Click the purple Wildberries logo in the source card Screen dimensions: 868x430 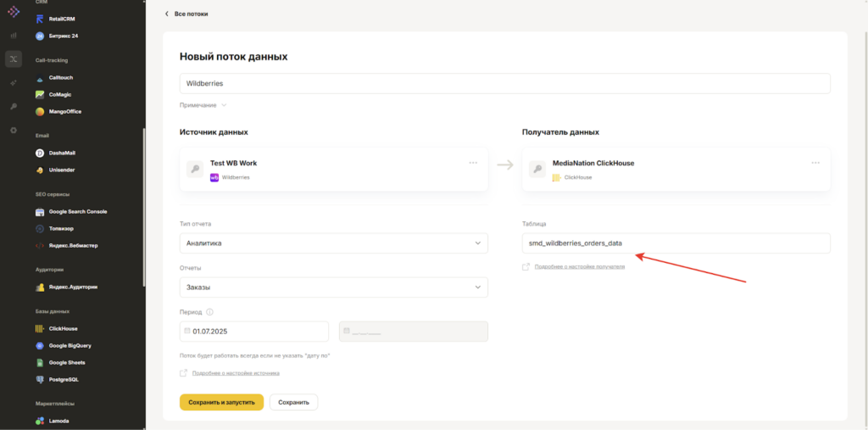[214, 177]
